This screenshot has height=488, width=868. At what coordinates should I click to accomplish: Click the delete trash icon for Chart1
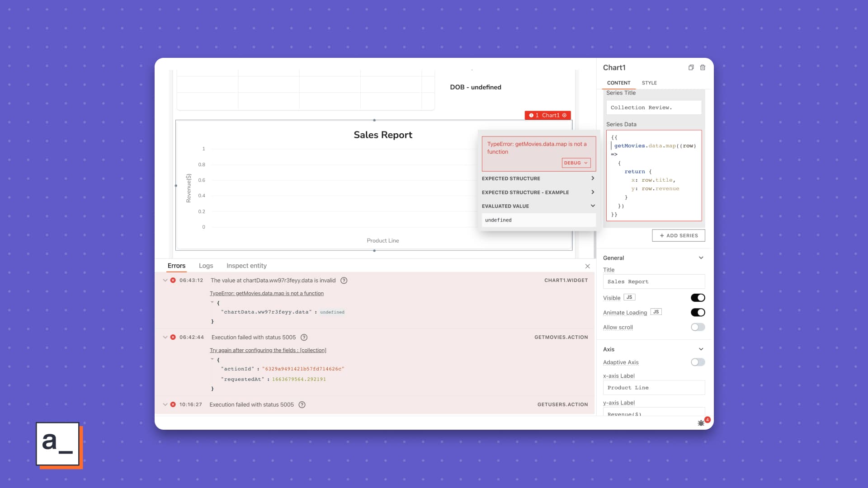click(703, 68)
